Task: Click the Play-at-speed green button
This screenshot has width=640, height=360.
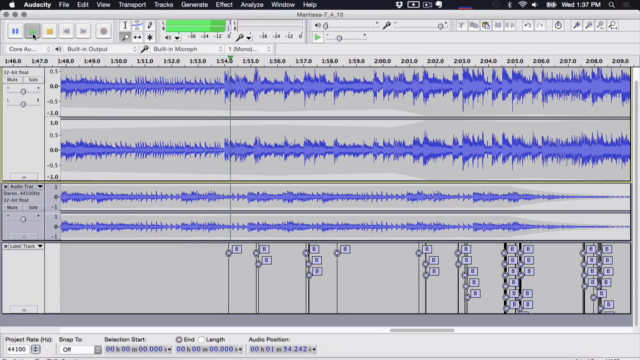Action: coord(318,37)
